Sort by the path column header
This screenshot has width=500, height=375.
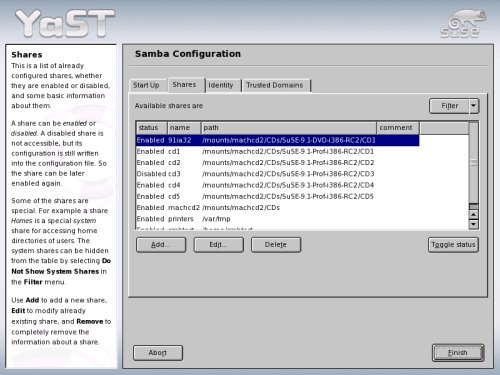point(289,128)
